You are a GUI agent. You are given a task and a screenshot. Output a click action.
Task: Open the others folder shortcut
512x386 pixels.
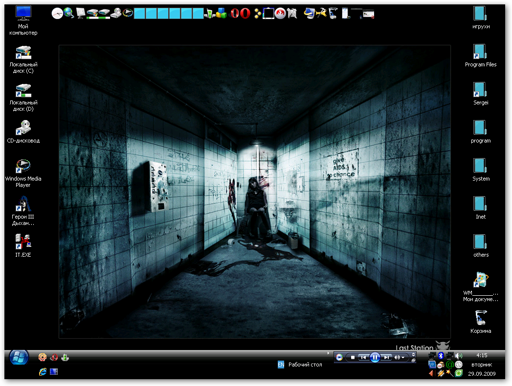pyautogui.click(x=480, y=246)
